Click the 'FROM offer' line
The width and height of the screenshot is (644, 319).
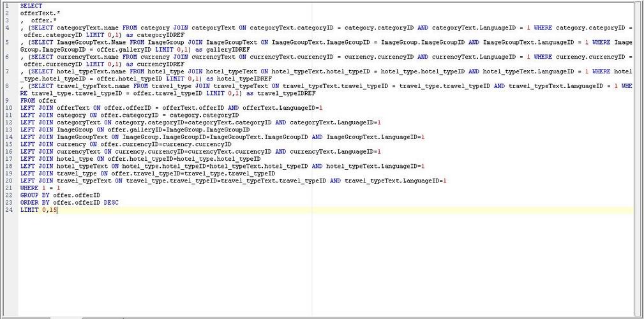[x=38, y=101]
